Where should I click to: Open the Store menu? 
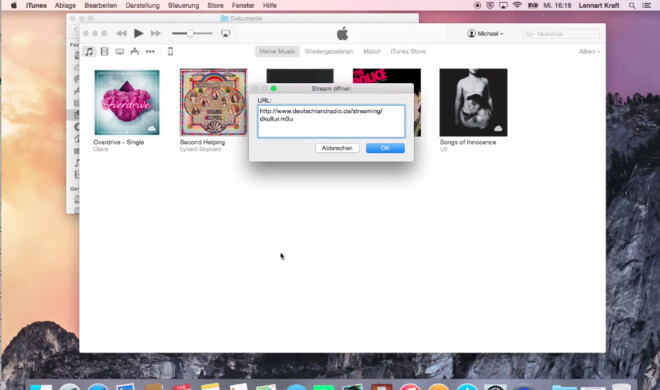click(x=216, y=5)
